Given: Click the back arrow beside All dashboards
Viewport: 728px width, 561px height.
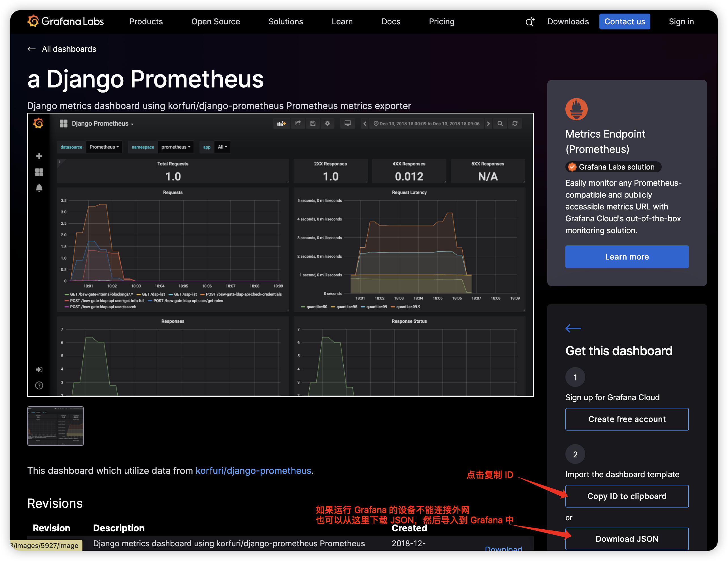Looking at the screenshot, I should 32,49.
